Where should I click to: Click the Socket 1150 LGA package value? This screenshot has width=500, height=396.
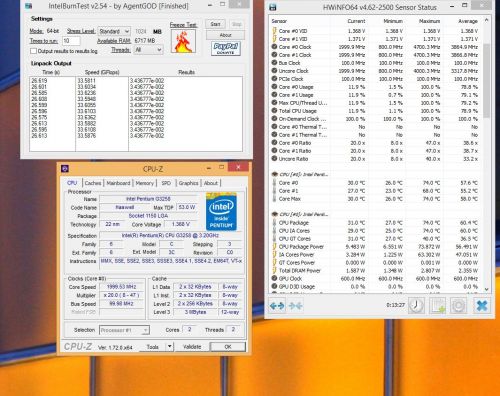click(148, 216)
